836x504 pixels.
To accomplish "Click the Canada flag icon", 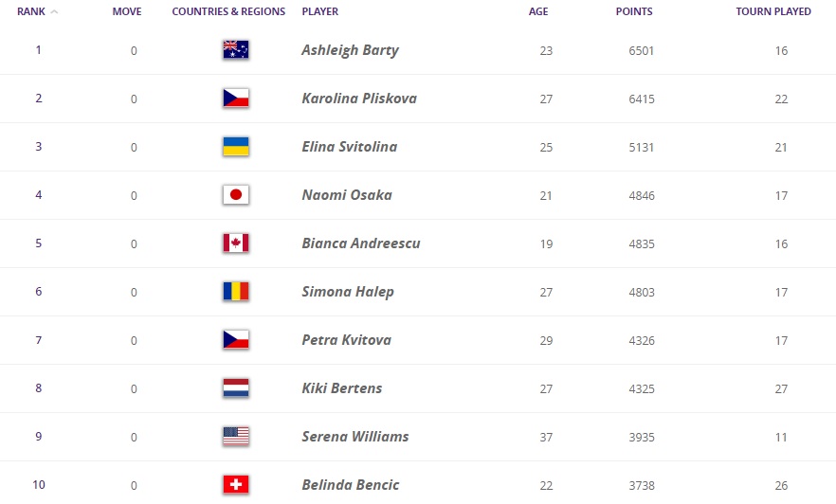I will (236, 243).
